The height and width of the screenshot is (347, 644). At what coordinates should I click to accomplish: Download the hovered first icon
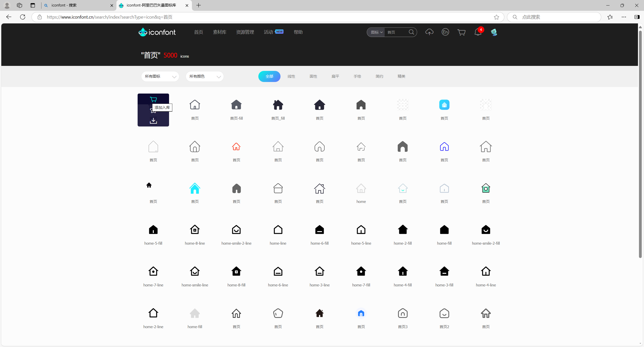[x=153, y=121]
